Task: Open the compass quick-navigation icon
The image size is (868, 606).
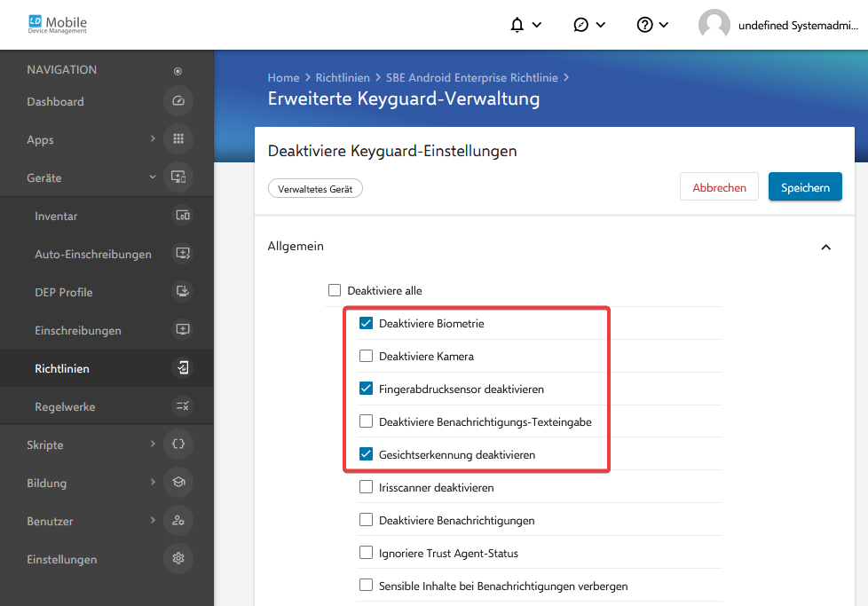Action: (x=580, y=25)
